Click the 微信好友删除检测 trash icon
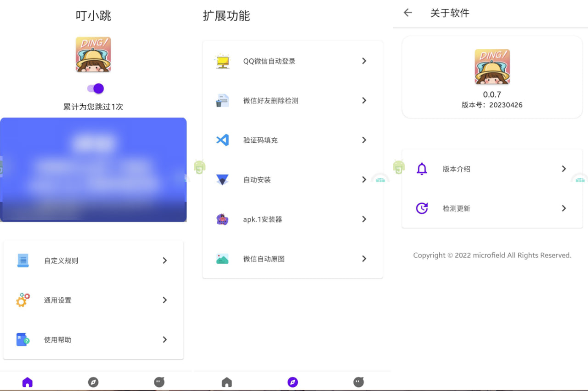 pos(223,101)
